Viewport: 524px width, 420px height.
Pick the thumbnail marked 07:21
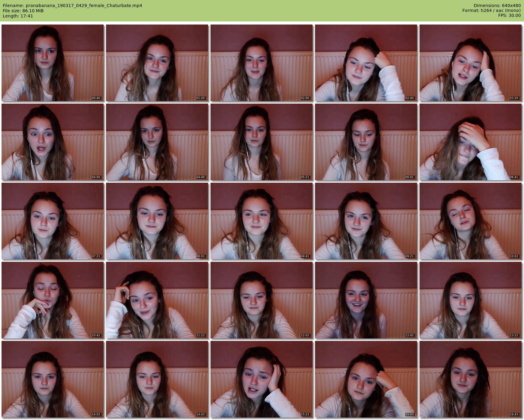pyautogui.click(x=52, y=221)
